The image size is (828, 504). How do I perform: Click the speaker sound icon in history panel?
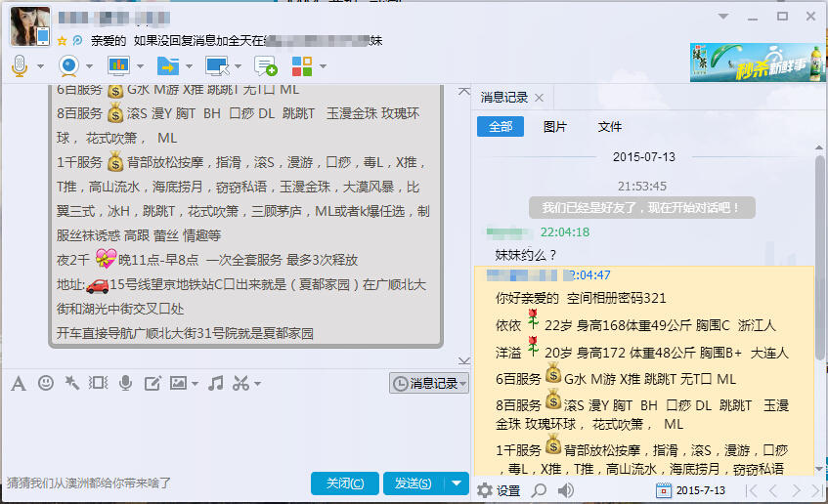(566, 490)
